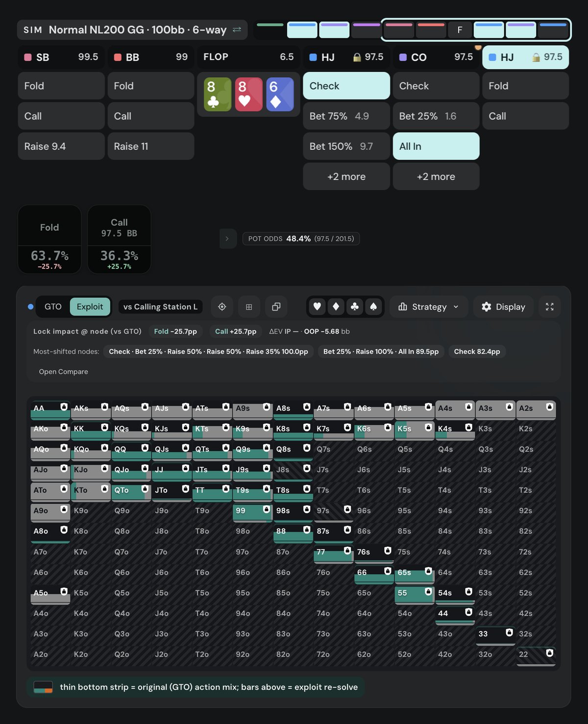
Task: Click the target crosshair icon in toolbar
Action: click(222, 307)
